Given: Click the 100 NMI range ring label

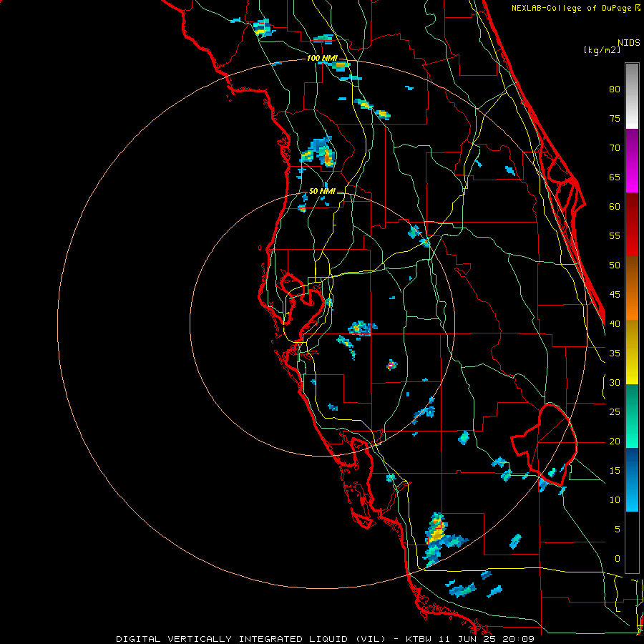Looking at the screenshot, I should pyautogui.click(x=322, y=59).
